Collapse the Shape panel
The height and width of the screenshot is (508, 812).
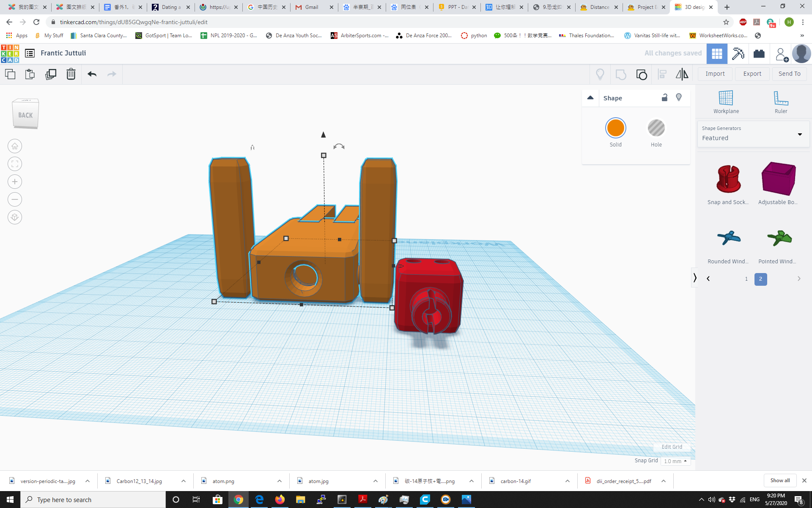590,98
